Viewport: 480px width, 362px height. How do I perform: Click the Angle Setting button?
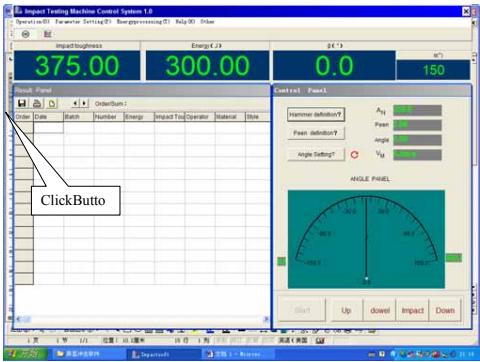pyautogui.click(x=316, y=154)
